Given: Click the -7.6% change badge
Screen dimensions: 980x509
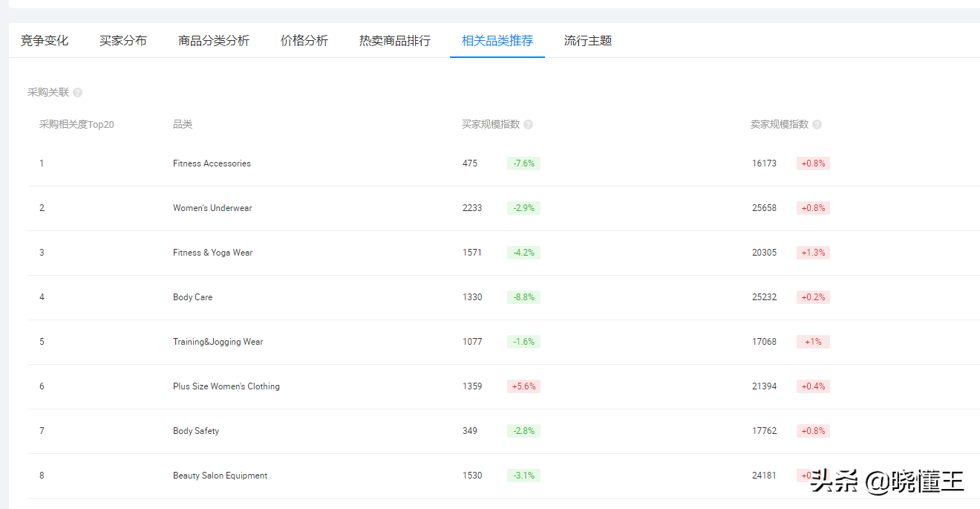Looking at the screenshot, I should click(523, 163).
